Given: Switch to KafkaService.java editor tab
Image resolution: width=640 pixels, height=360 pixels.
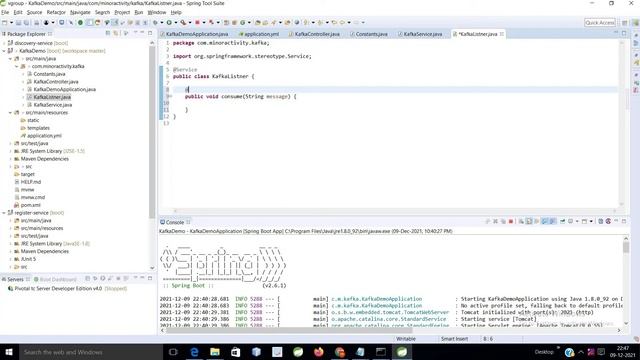Looking at the screenshot, I should point(422,34).
